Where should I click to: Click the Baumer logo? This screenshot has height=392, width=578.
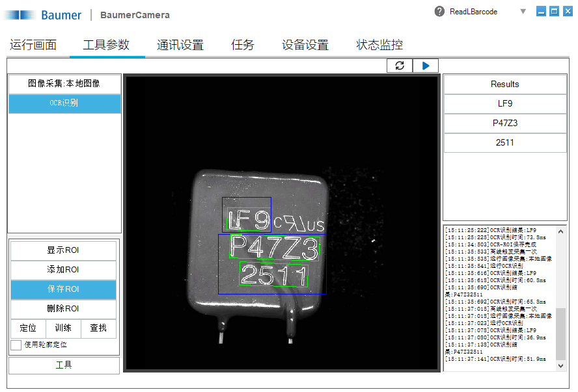pos(43,15)
